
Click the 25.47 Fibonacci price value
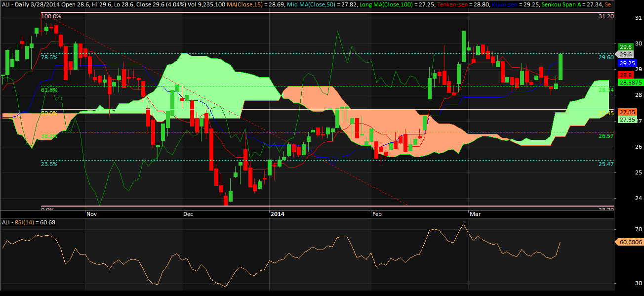pyautogui.click(x=606, y=164)
